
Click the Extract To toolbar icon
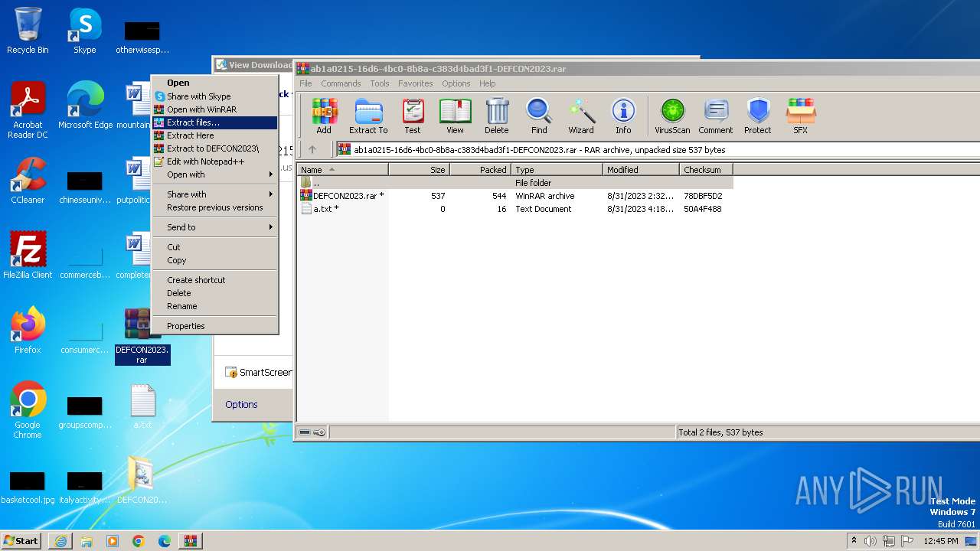(x=368, y=116)
